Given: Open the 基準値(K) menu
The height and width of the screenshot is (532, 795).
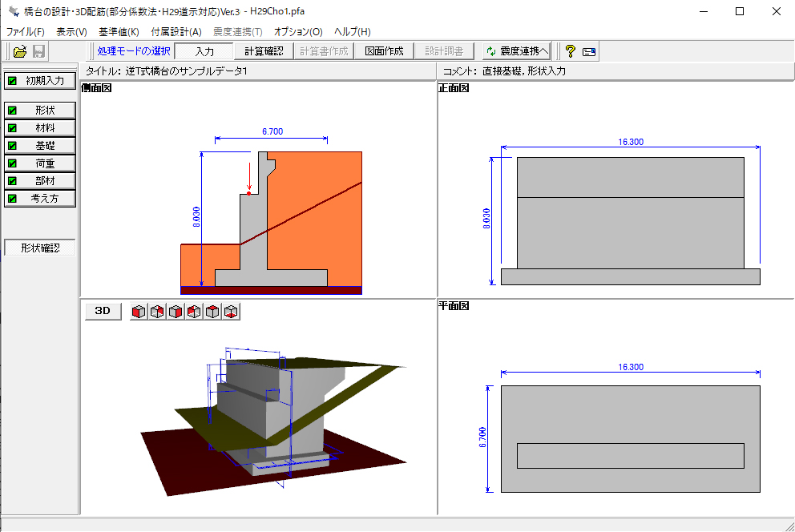Looking at the screenshot, I should click(119, 31).
